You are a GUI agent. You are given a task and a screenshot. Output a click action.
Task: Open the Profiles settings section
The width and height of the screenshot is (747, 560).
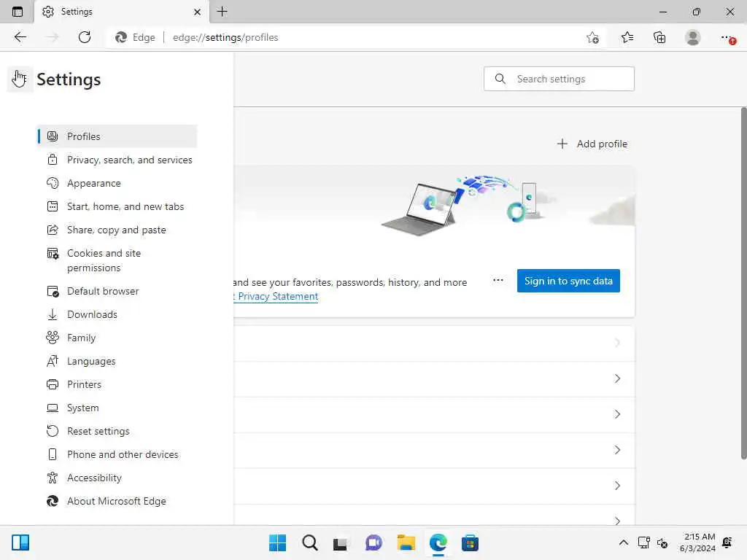point(117,136)
